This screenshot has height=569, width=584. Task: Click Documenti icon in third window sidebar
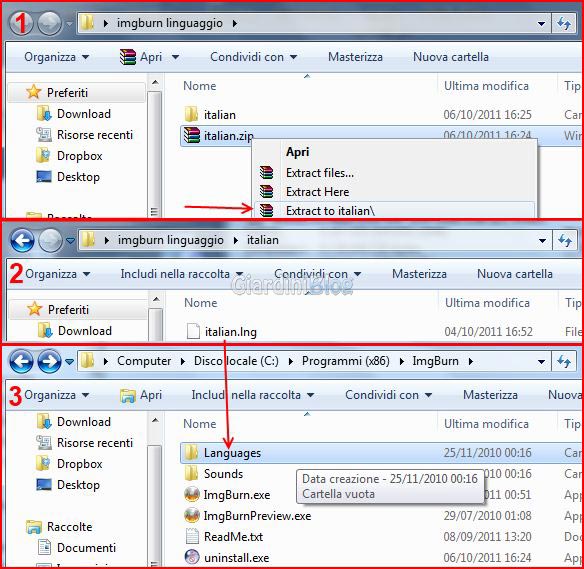pos(44,547)
